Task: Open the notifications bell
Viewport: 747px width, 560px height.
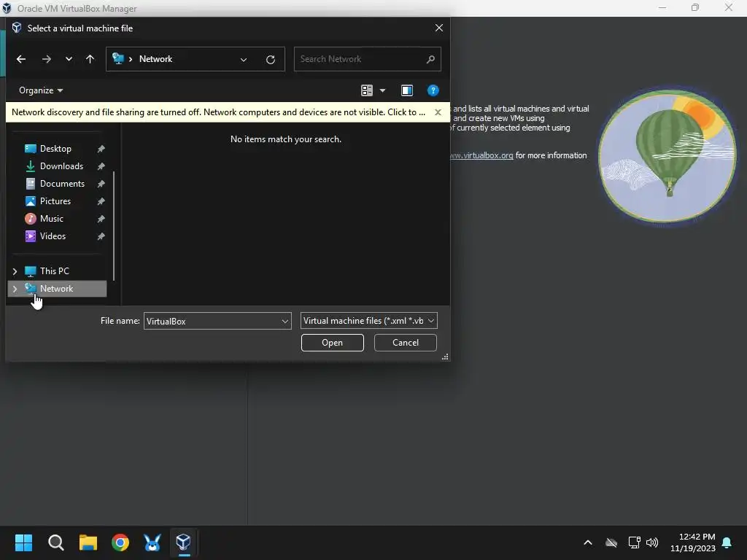Action: [727, 542]
